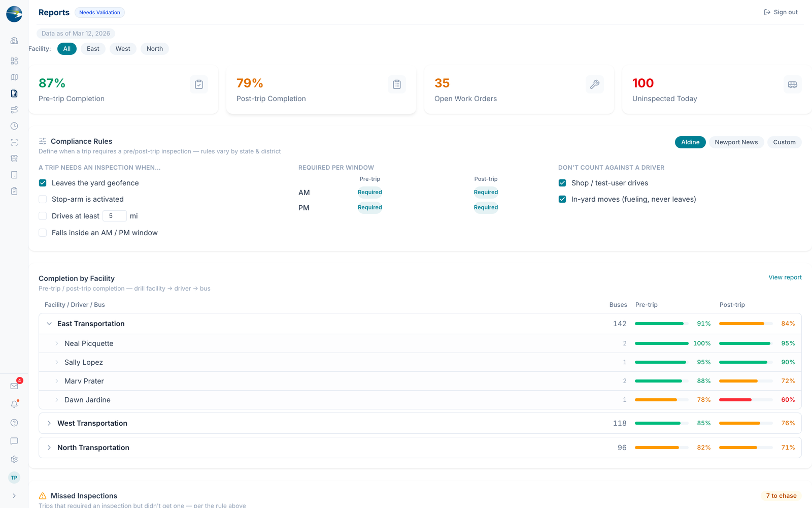
Task: Click Dawn Jardine post-trip 60% red bar
Action: (x=746, y=400)
